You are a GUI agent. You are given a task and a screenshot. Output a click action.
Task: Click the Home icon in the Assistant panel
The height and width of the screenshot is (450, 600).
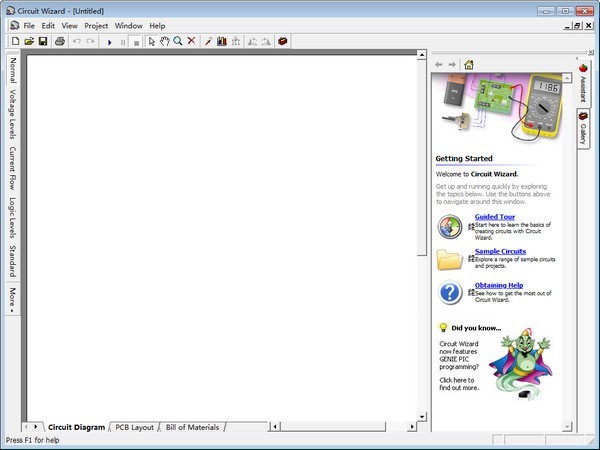[469, 65]
